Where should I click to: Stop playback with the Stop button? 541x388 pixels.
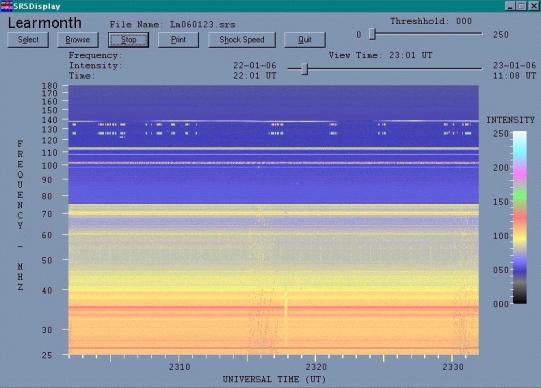pos(128,40)
